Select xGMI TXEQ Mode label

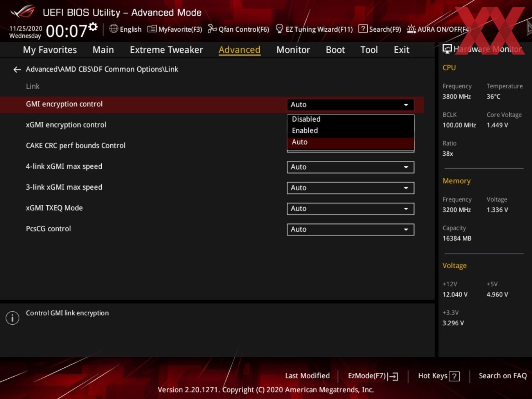[x=54, y=208]
